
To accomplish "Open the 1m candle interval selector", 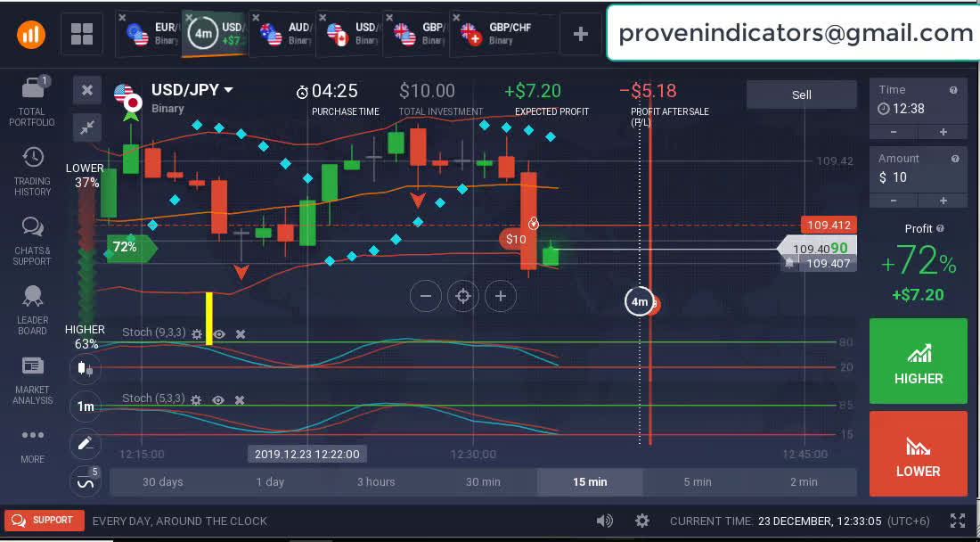I will 86,406.
